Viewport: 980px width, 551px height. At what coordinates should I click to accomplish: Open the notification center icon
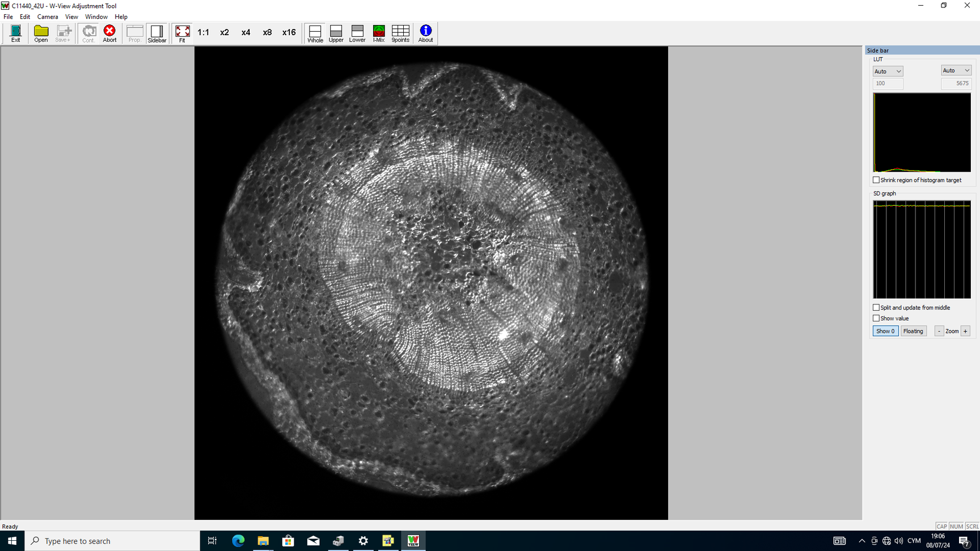[x=965, y=541]
